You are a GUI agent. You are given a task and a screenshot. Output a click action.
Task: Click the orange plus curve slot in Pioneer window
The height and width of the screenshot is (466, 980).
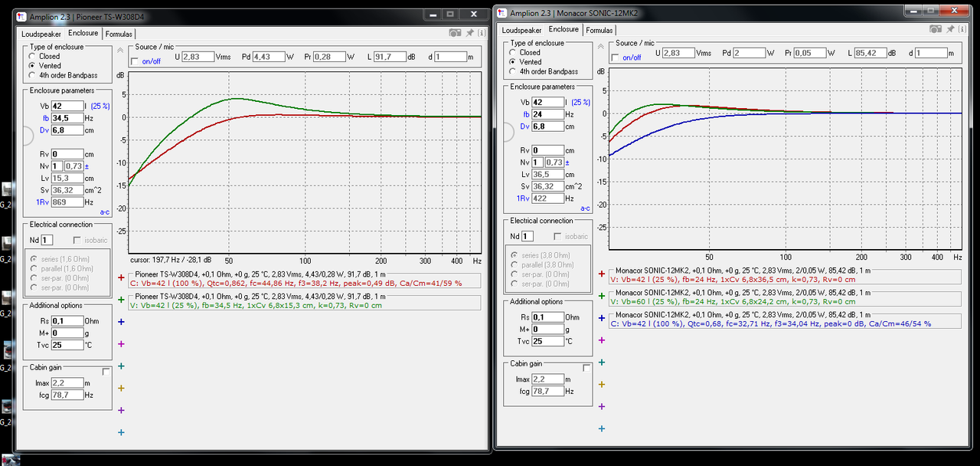(121, 389)
